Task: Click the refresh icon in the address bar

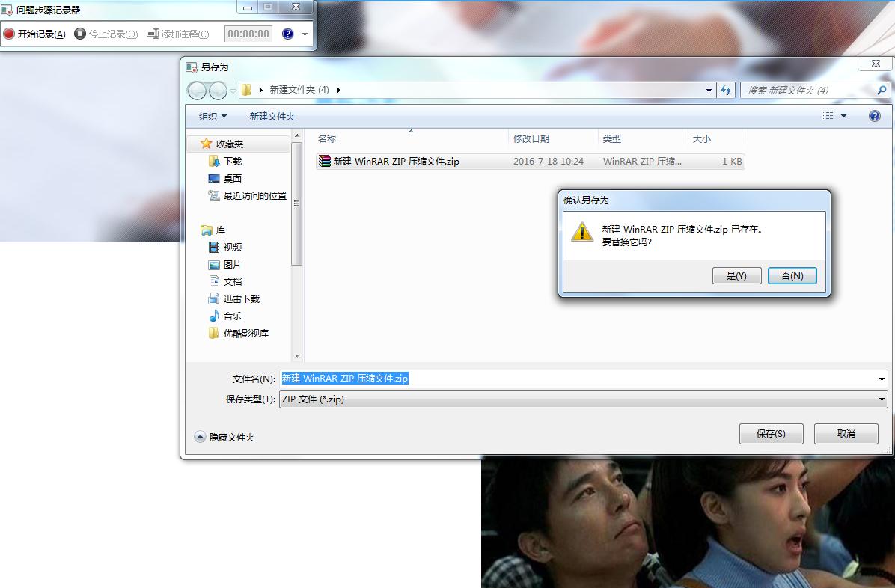Action: (x=726, y=90)
